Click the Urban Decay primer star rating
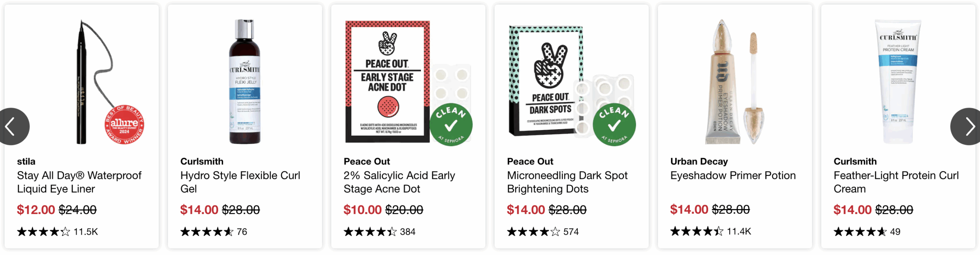Screen dimensions: 980x255 697,231
